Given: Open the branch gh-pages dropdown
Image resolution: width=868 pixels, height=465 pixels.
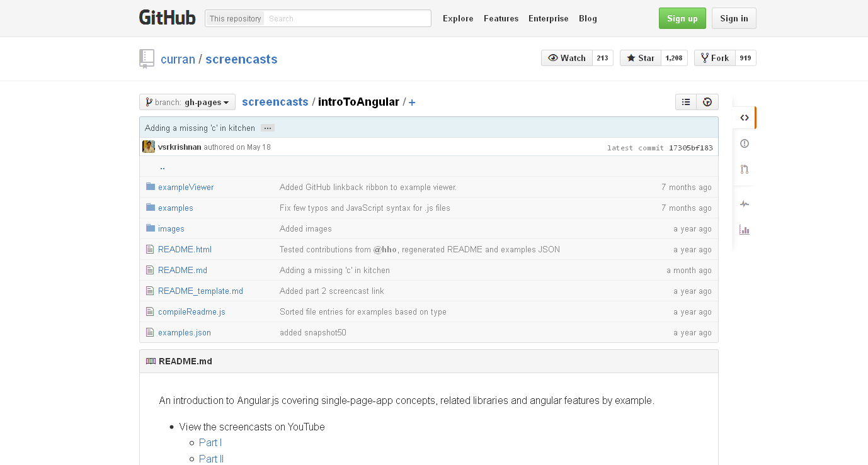Looking at the screenshot, I should coord(187,102).
